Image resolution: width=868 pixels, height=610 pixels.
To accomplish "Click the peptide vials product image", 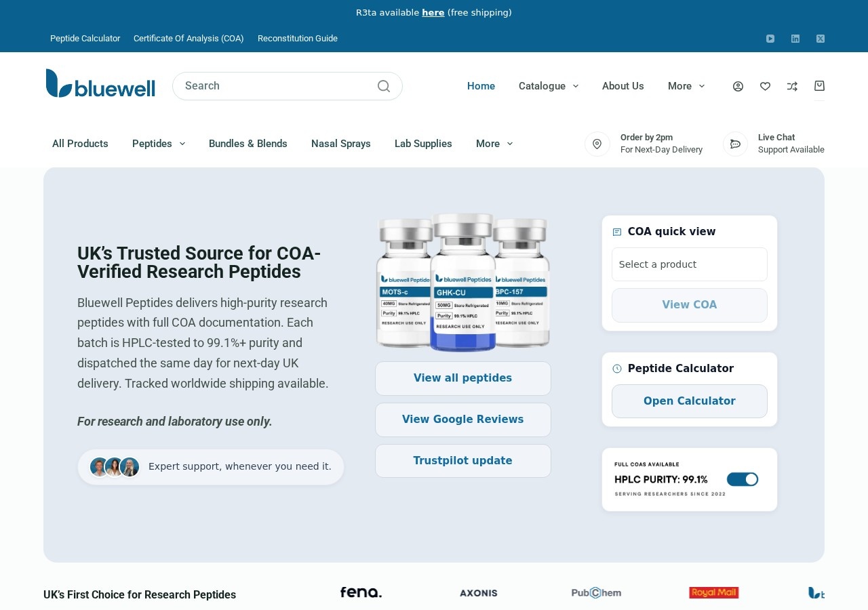I will 463,282.
